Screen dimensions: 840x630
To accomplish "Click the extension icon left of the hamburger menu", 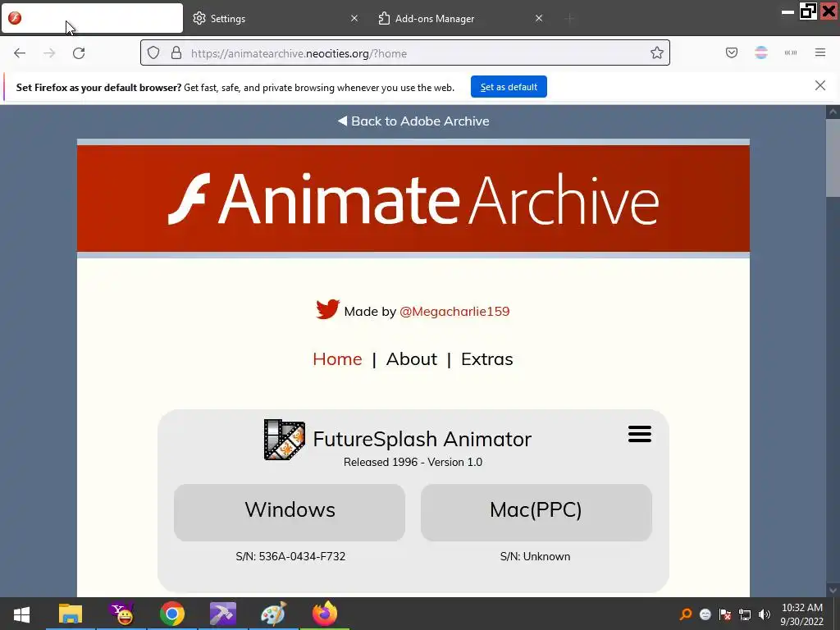I will pyautogui.click(x=791, y=52).
